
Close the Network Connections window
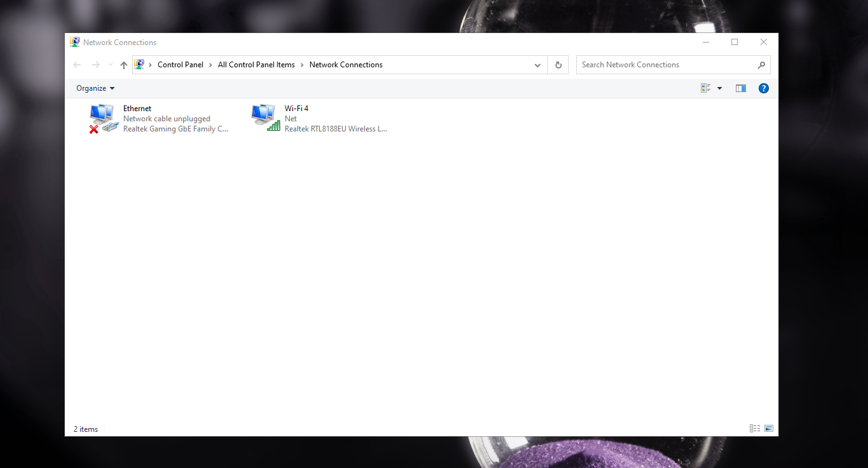coord(764,42)
